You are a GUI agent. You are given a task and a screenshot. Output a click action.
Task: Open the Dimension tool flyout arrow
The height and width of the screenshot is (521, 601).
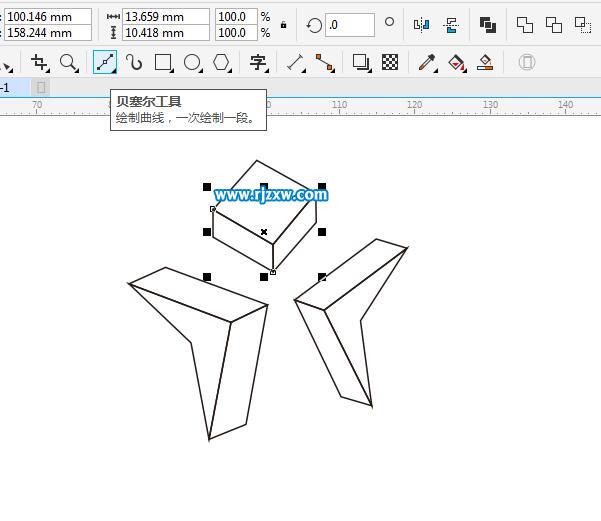(x=304, y=70)
